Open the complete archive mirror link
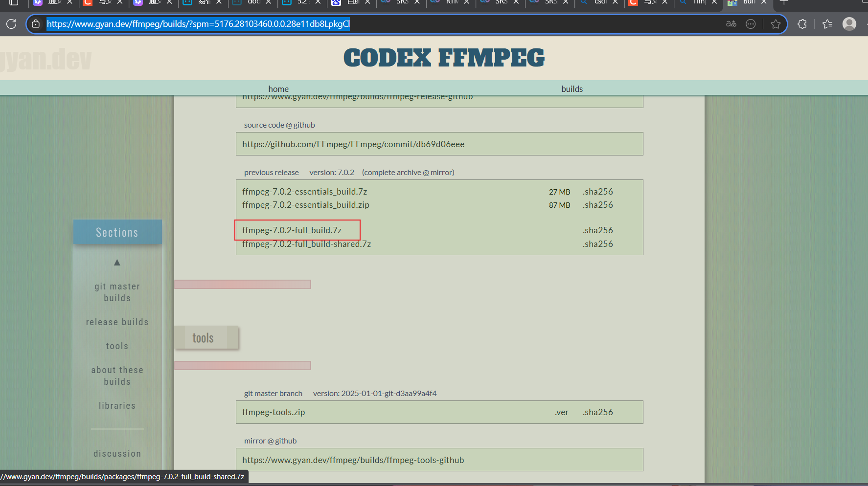The image size is (868, 486). point(408,173)
